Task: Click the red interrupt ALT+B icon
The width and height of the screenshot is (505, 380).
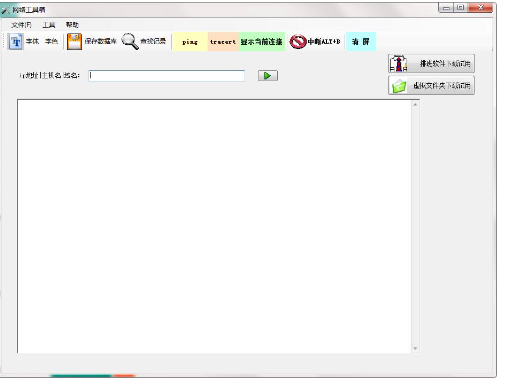Action: click(x=297, y=42)
